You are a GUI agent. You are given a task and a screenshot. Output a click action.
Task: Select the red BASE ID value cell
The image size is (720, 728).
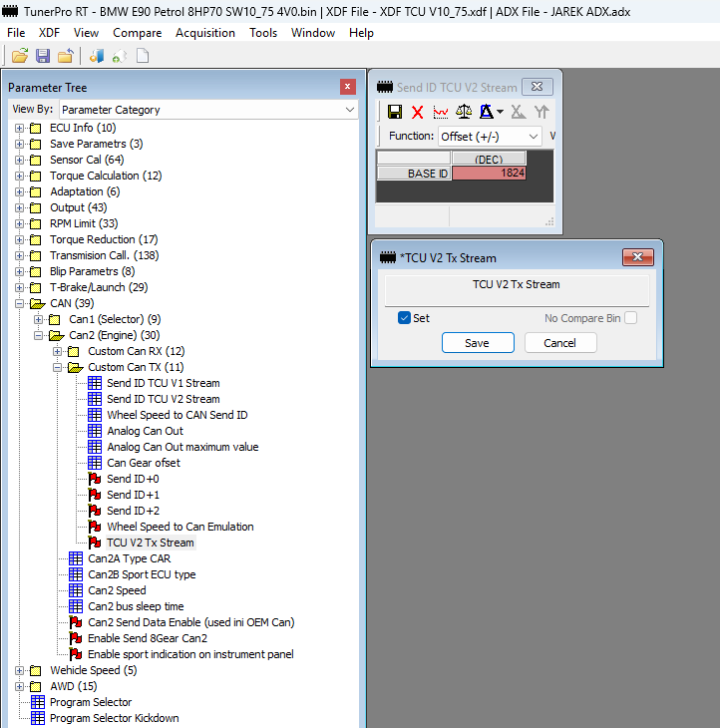click(489, 174)
